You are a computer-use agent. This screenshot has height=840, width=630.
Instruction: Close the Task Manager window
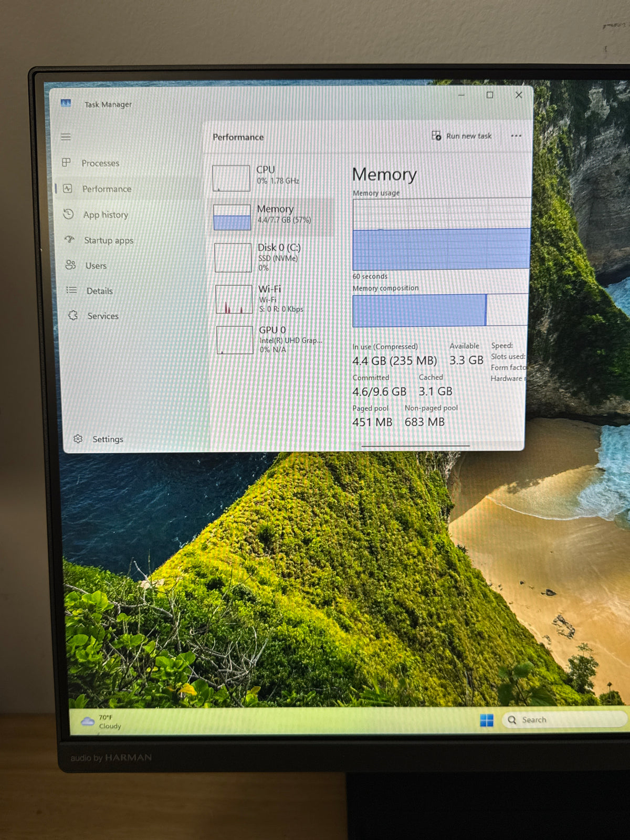pos(519,95)
